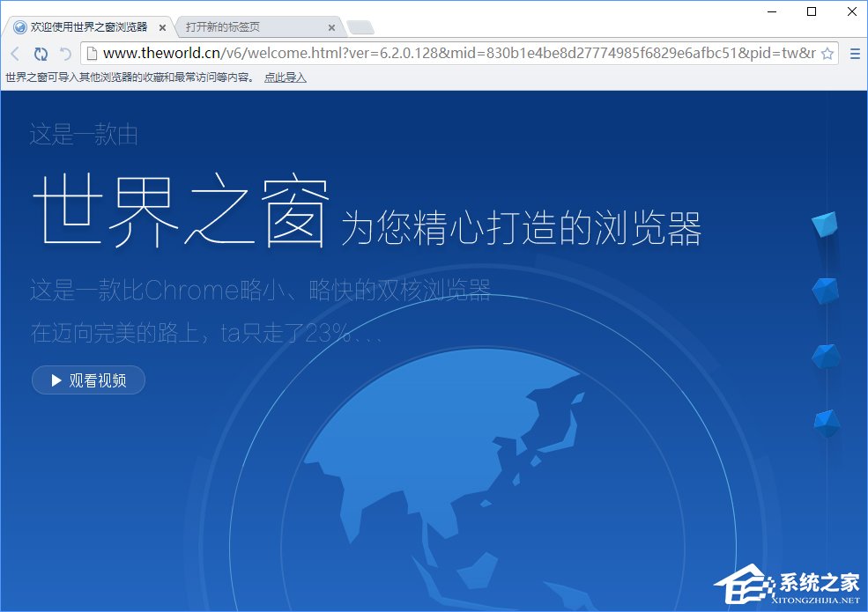Screen dimensions: 868x612
Task: Open the 点此导入 import link
Action: click(285, 77)
